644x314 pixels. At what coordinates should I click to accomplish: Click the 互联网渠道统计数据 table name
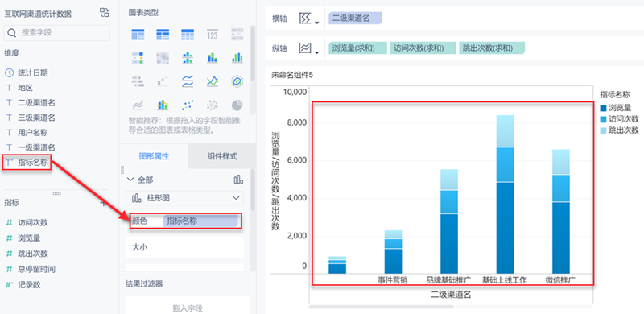[x=38, y=14]
